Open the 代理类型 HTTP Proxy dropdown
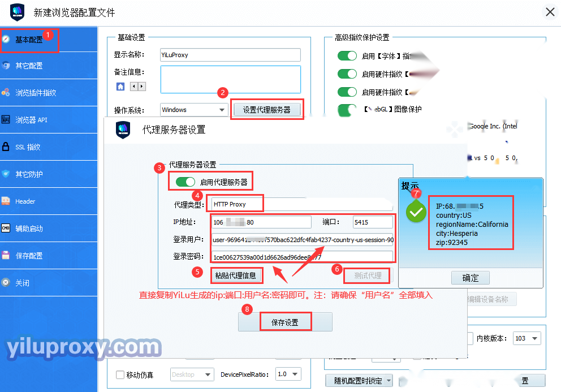 (302, 204)
